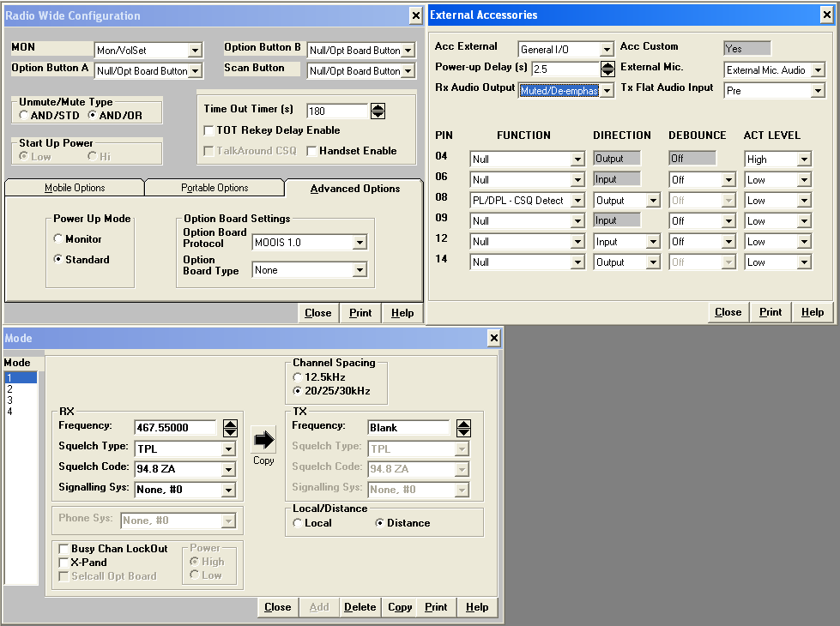Viewport: 840px width, 626px height.
Task: Switch to the Mobile Options tab
Action: [x=75, y=188]
